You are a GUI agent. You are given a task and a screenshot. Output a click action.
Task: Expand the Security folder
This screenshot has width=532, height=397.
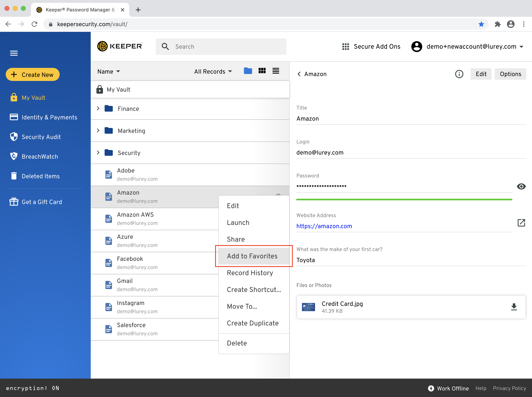pos(98,153)
